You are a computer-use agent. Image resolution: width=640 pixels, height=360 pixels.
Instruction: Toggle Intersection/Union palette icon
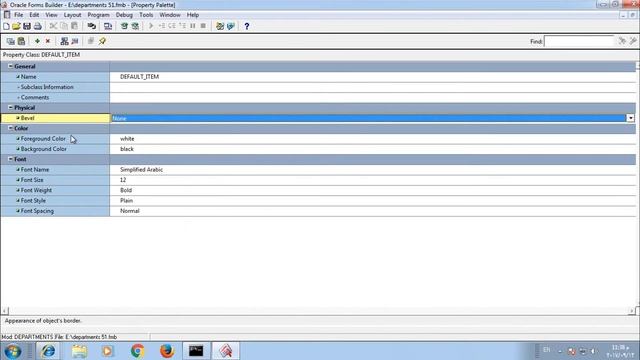tap(91, 41)
